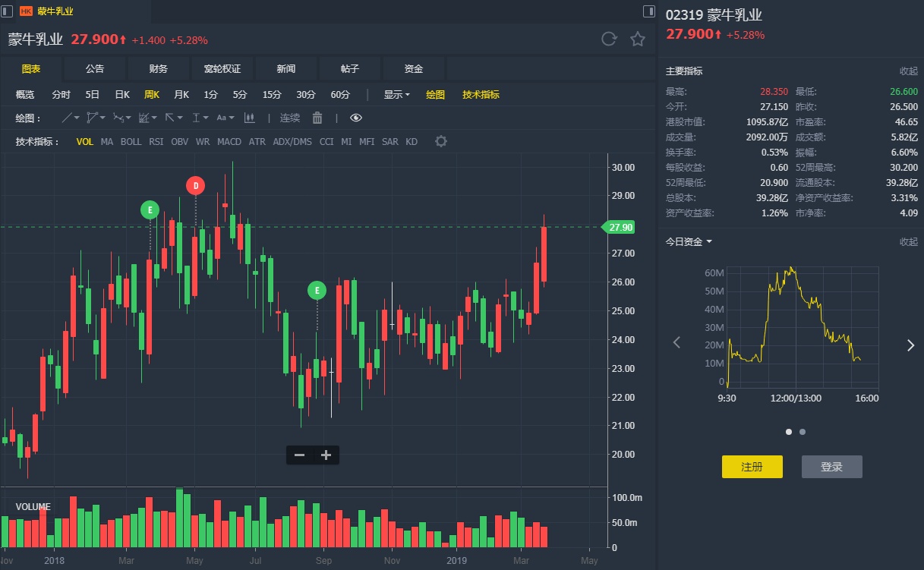Viewport: 924px width, 570px height.
Task: Enable MACD indicator
Action: [229, 142]
